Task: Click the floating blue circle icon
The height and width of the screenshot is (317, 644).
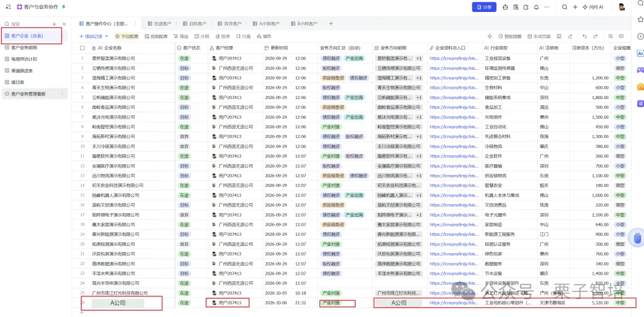Action: (637, 238)
